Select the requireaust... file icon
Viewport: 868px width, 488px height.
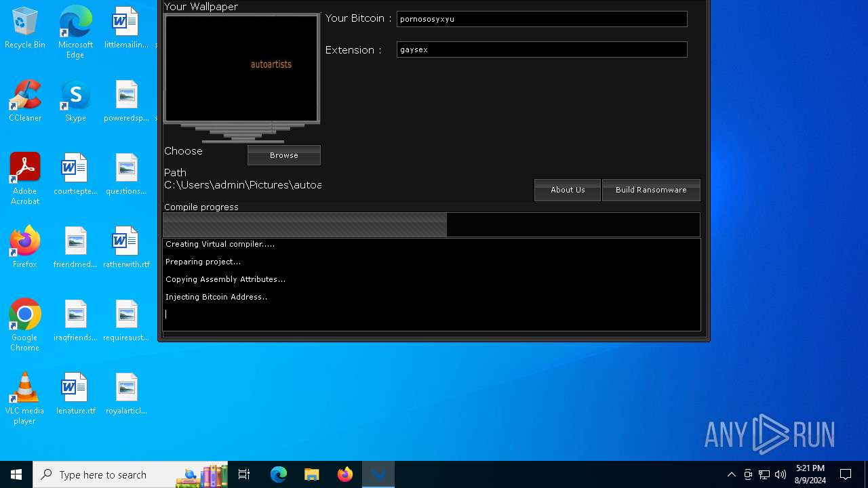click(x=126, y=321)
